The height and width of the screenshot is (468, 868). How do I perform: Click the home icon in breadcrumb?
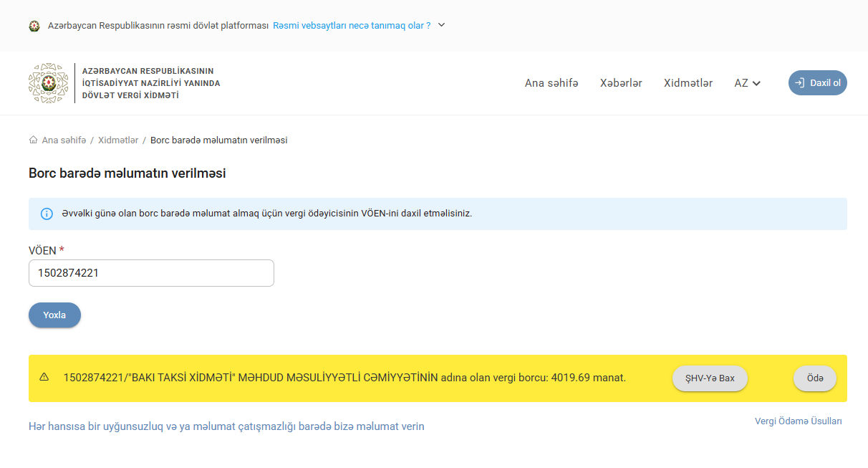coord(33,140)
